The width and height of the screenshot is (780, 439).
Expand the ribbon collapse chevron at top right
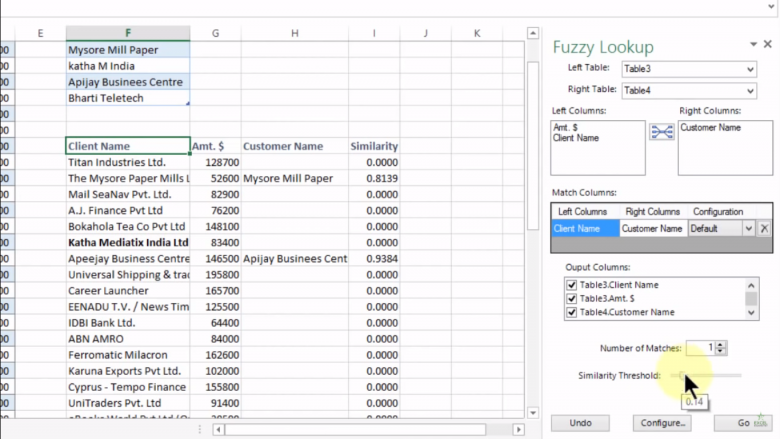(771, 6)
